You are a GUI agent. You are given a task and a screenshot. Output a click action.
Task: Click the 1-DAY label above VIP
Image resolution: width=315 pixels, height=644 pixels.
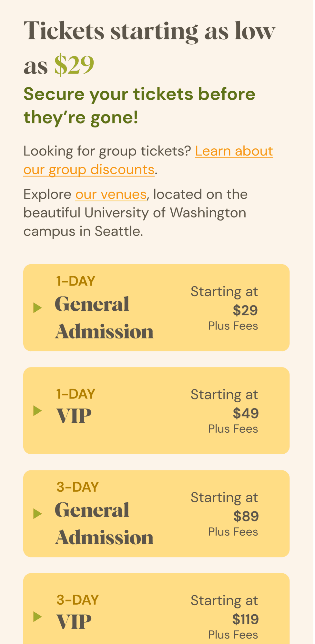click(76, 394)
